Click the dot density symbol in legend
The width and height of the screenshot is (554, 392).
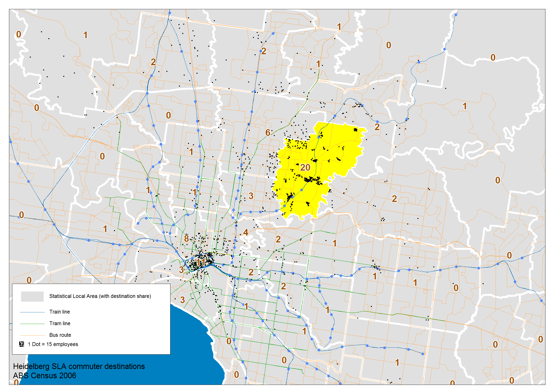(x=22, y=344)
